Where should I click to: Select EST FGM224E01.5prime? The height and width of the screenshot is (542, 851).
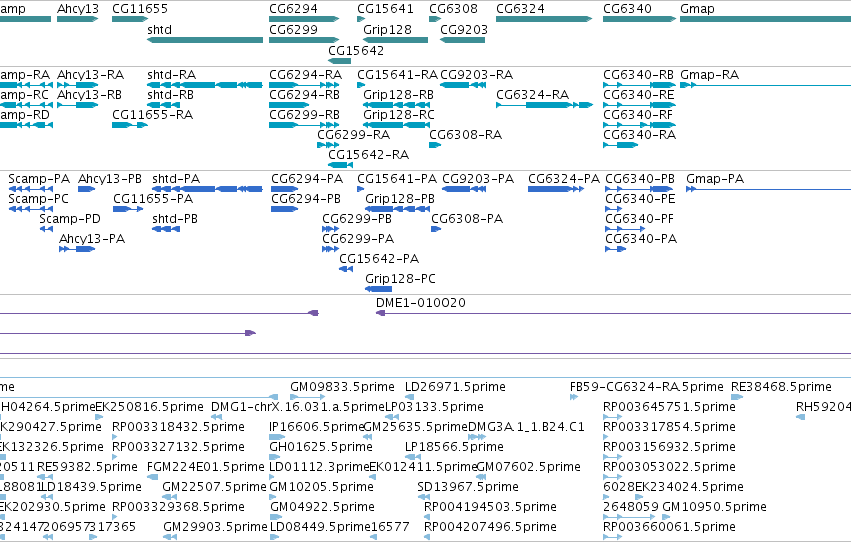205,467
